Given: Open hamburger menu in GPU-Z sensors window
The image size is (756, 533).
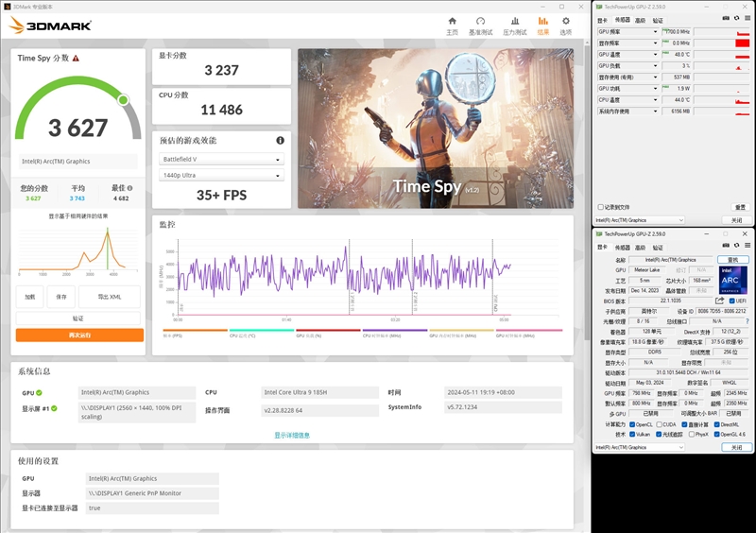Looking at the screenshot, I should (x=747, y=18).
